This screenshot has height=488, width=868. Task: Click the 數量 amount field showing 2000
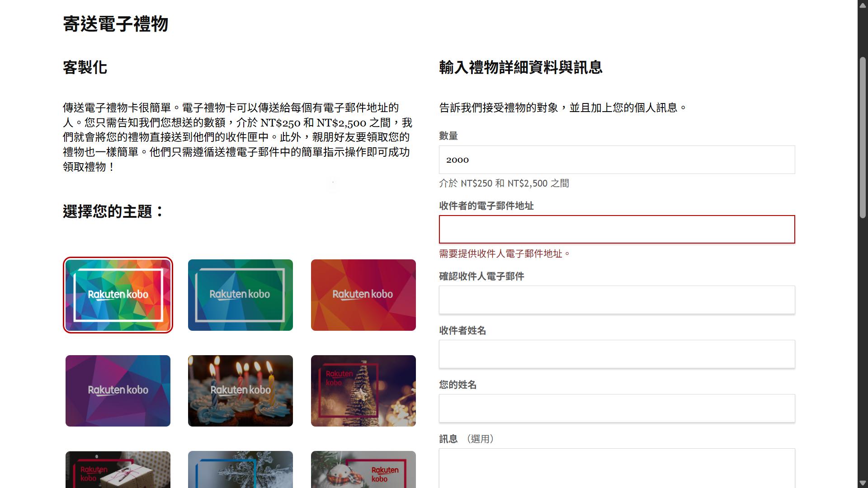[617, 160]
